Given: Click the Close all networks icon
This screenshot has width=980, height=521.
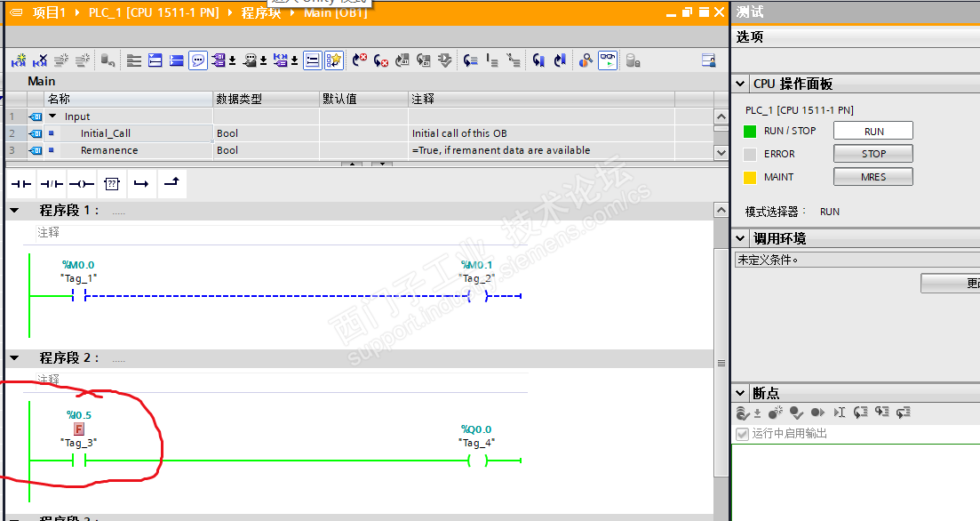Looking at the screenshot, I should point(177,60).
